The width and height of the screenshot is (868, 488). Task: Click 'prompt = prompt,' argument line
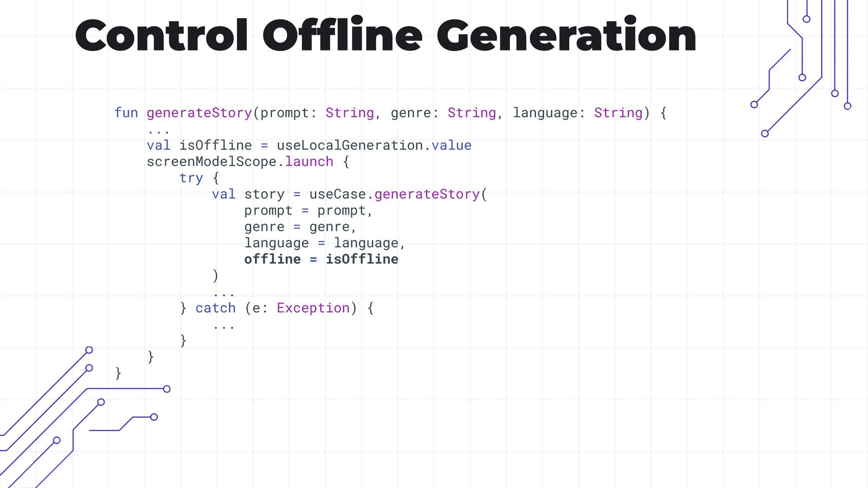(x=308, y=211)
